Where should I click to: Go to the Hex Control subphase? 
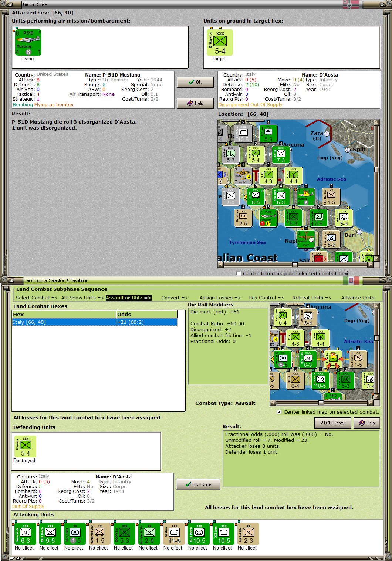(x=266, y=298)
